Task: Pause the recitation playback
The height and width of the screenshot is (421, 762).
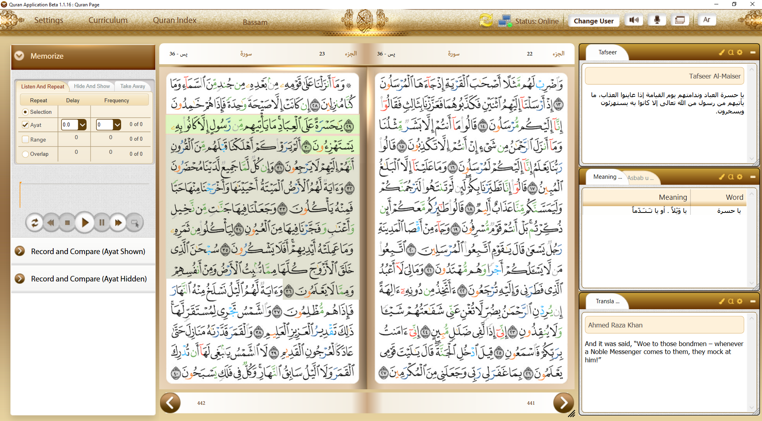Action: click(x=101, y=223)
